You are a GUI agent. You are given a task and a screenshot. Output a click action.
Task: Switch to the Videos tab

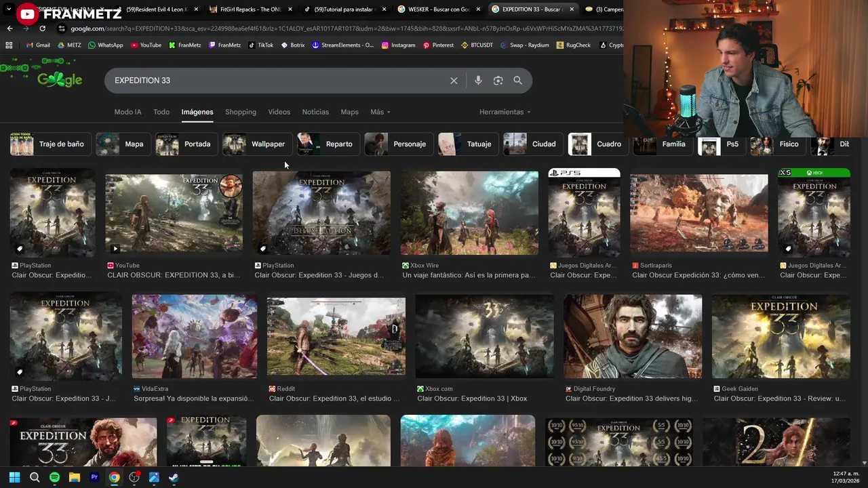[x=279, y=112]
